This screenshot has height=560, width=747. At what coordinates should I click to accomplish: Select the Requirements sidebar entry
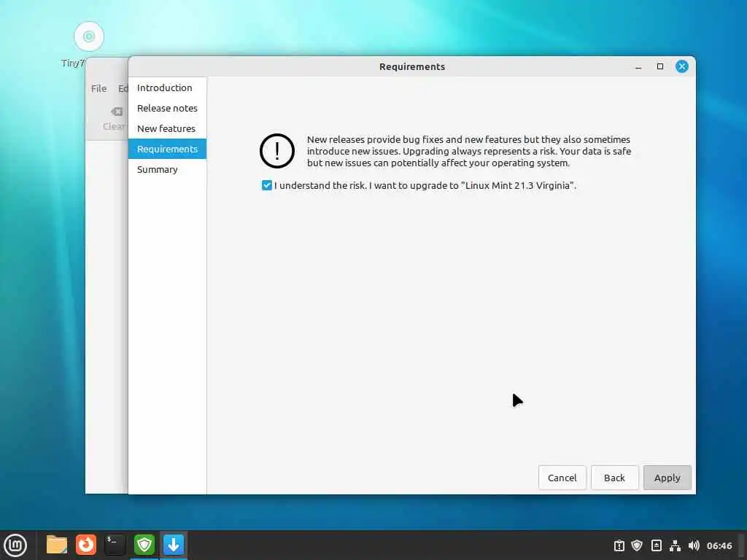(x=167, y=149)
